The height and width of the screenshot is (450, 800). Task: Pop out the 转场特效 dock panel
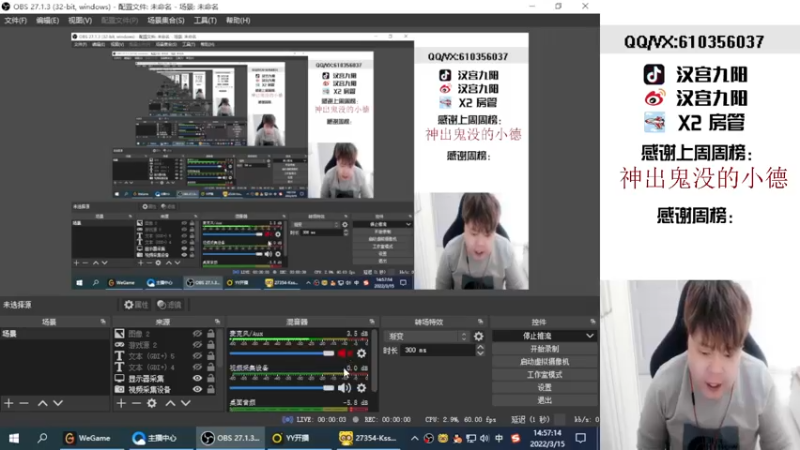[480, 322]
